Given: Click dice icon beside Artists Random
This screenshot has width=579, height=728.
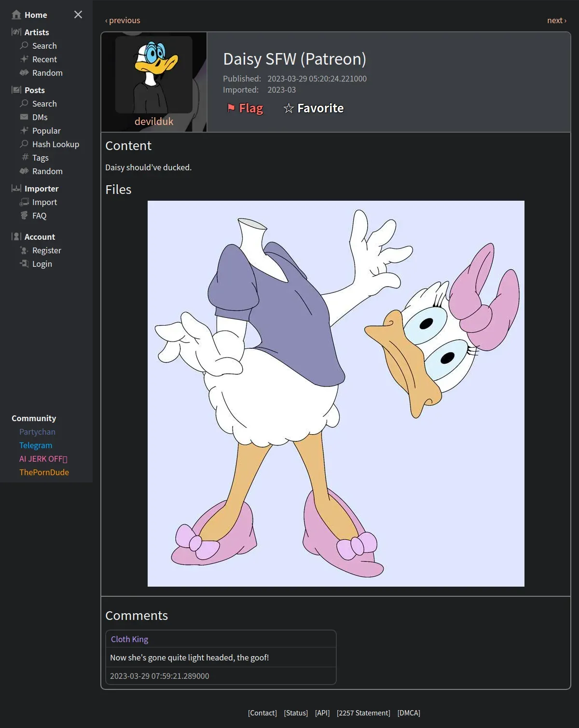Looking at the screenshot, I should (x=24, y=72).
